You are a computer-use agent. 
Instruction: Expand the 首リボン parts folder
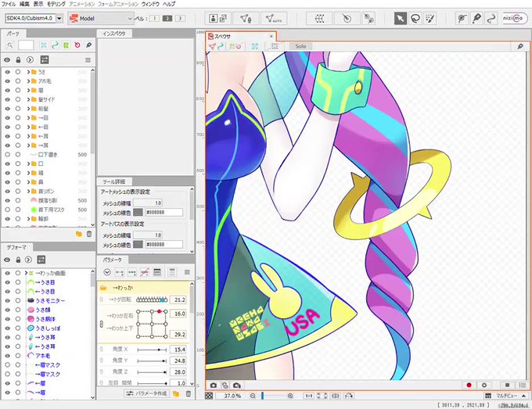[x=28, y=192]
